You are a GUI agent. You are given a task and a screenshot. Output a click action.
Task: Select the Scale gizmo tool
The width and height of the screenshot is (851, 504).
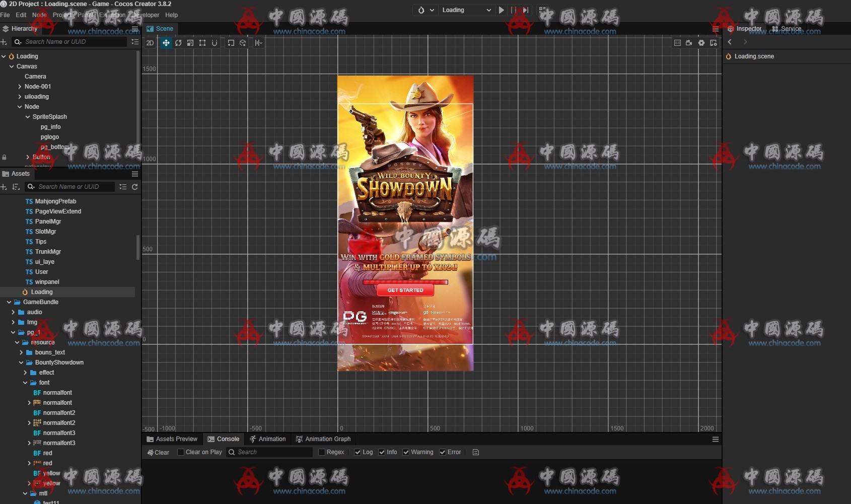[190, 43]
